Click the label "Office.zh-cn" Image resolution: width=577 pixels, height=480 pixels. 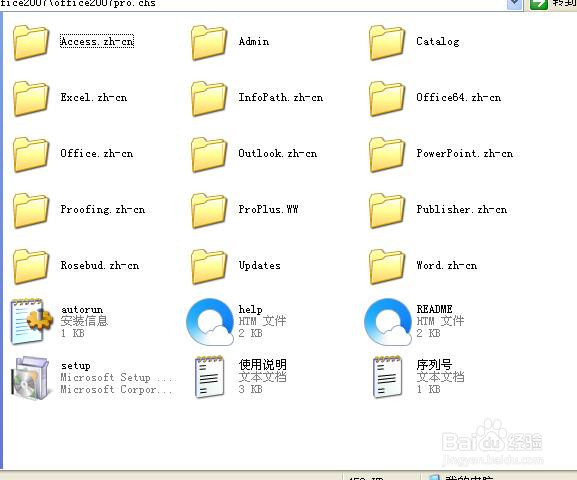coord(97,153)
